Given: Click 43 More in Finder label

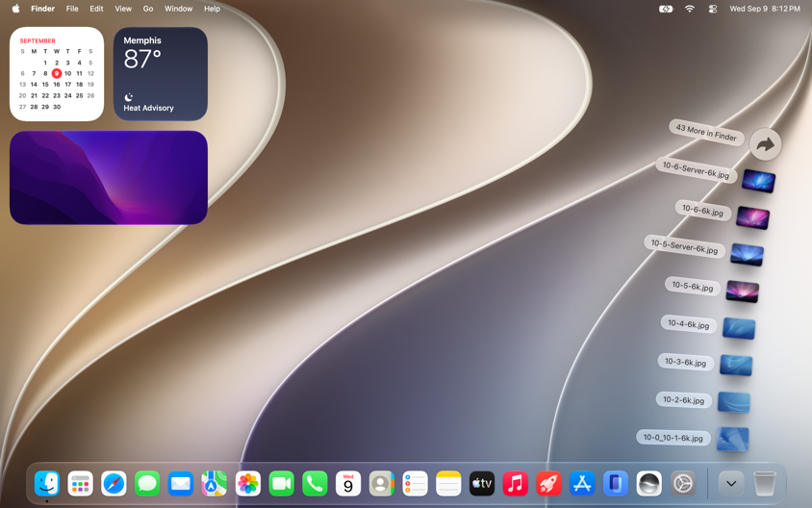Looking at the screenshot, I should coord(706,133).
